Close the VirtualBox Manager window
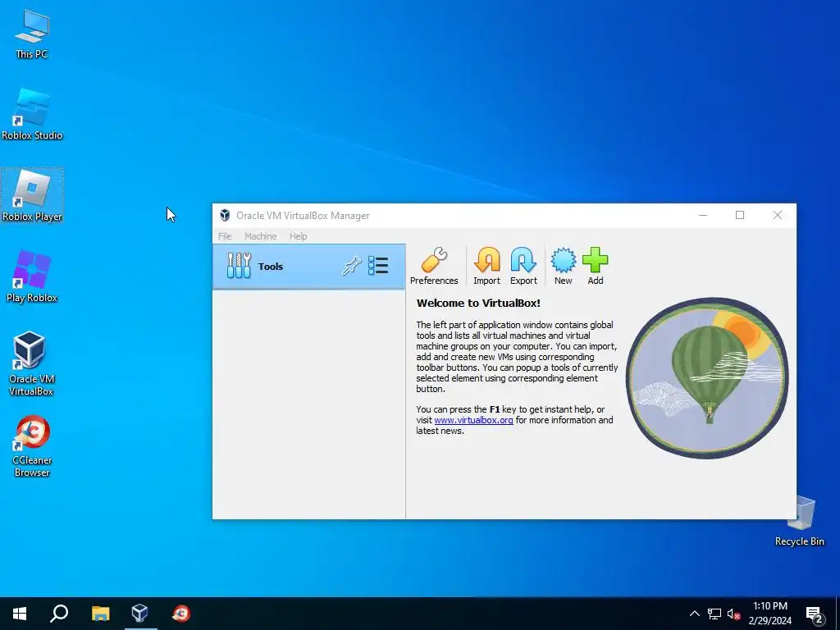Screen dimensions: 840x630 778,216
